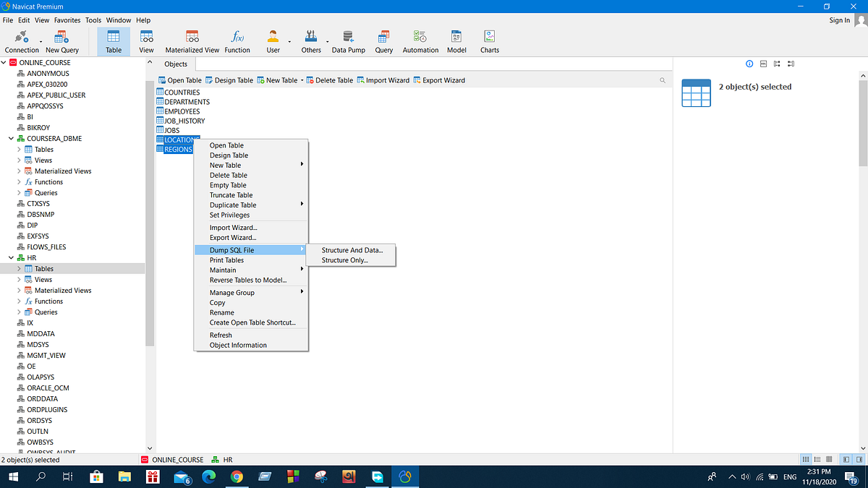This screenshot has height=488, width=868.
Task: Switch objects to list view
Action: tap(818, 458)
